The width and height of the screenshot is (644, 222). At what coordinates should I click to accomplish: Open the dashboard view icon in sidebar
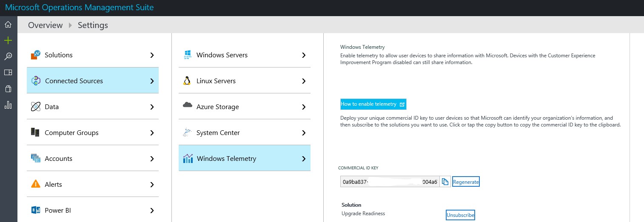click(x=8, y=73)
